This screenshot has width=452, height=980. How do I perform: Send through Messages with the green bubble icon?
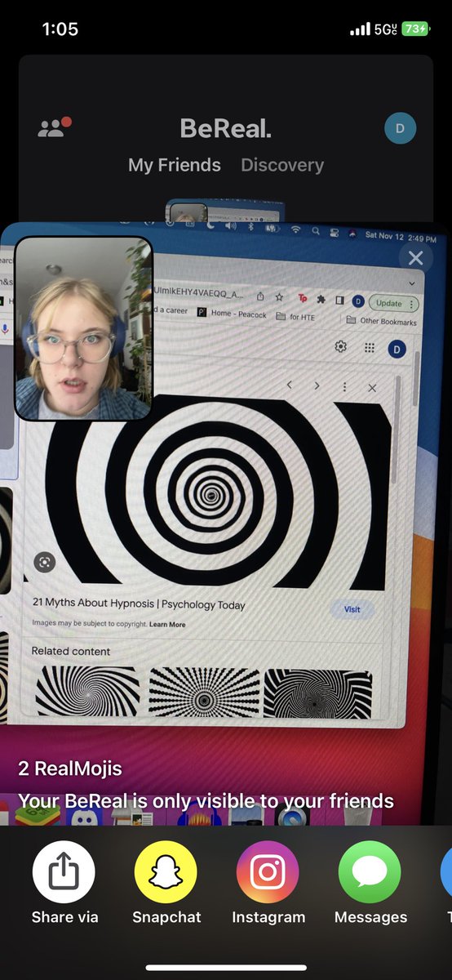coord(370,873)
